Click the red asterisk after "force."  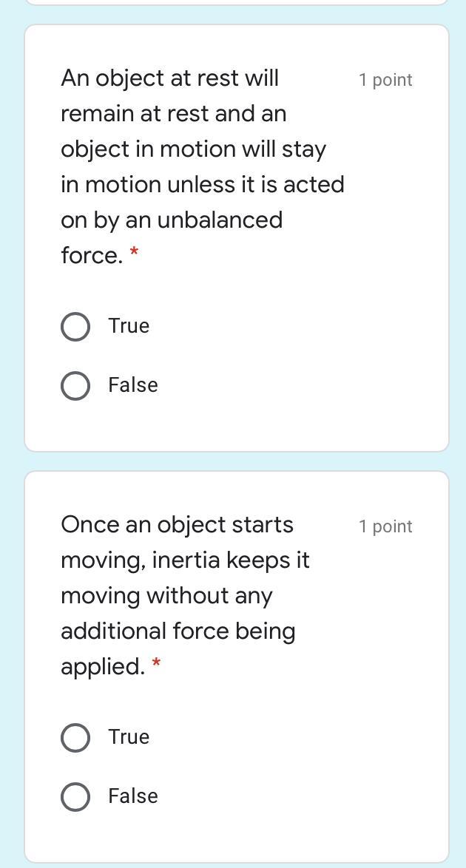(x=134, y=254)
